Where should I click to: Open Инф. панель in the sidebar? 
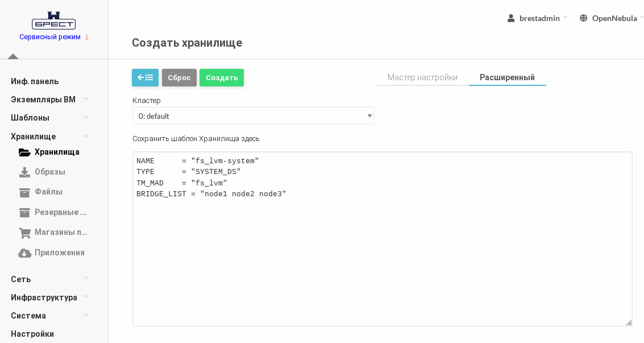pos(35,81)
